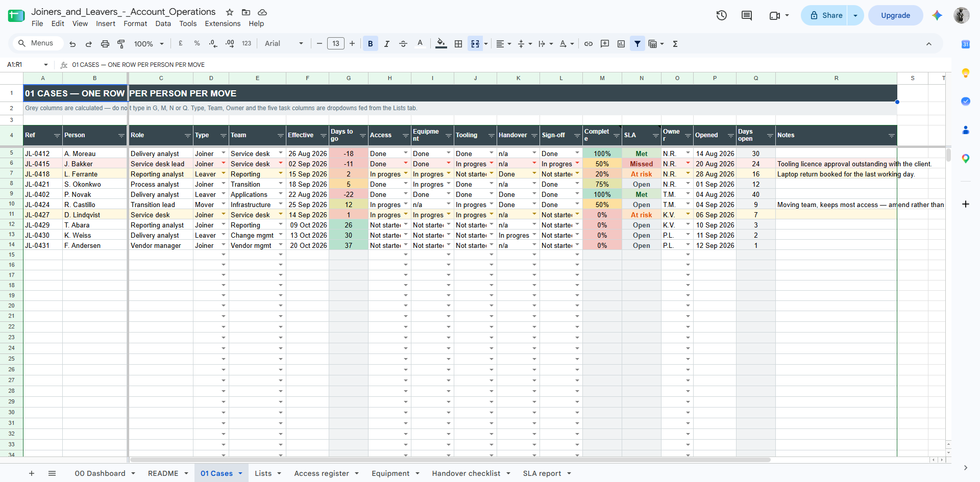Click the Insert chart icon
The image size is (980, 482).
[x=621, y=44]
